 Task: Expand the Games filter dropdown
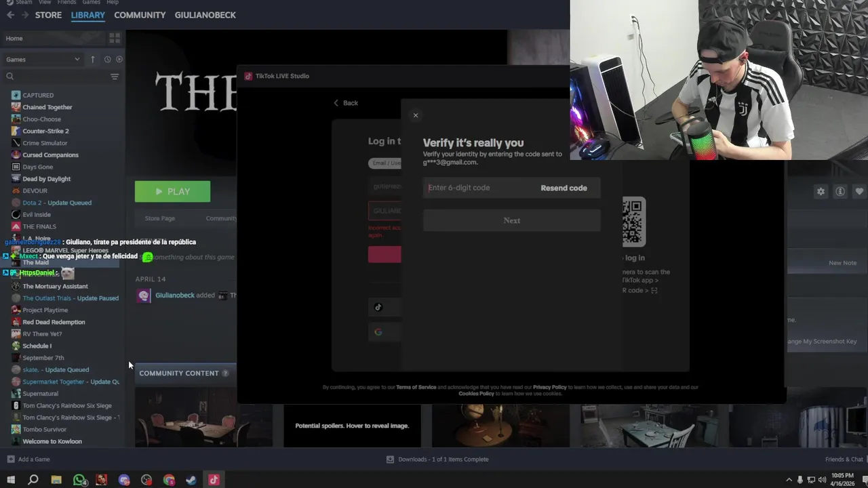[x=43, y=60]
